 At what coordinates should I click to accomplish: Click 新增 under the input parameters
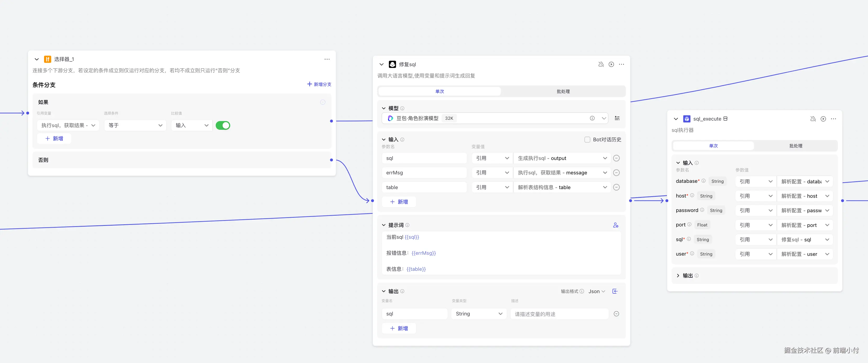pyautogui.click(x=399, y=202)
